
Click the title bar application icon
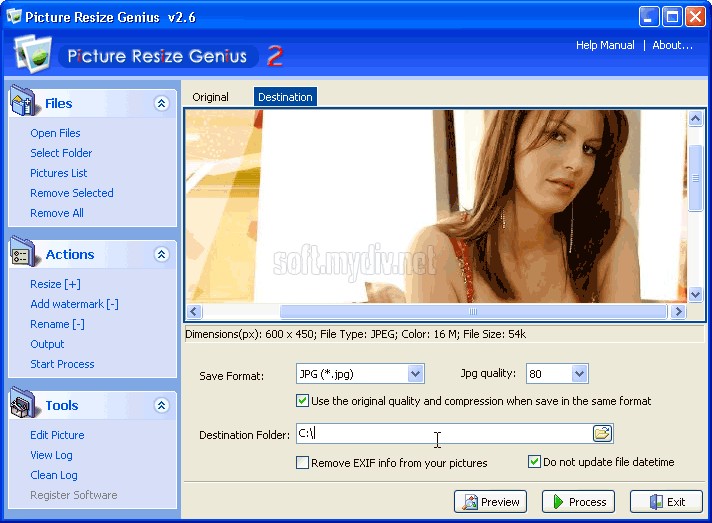(x=14, y=16)
